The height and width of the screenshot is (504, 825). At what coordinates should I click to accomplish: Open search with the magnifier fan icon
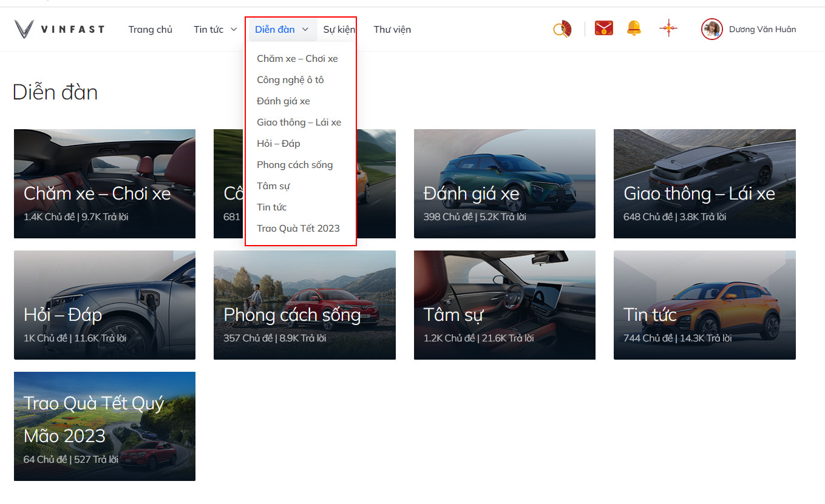coord(562,29)
